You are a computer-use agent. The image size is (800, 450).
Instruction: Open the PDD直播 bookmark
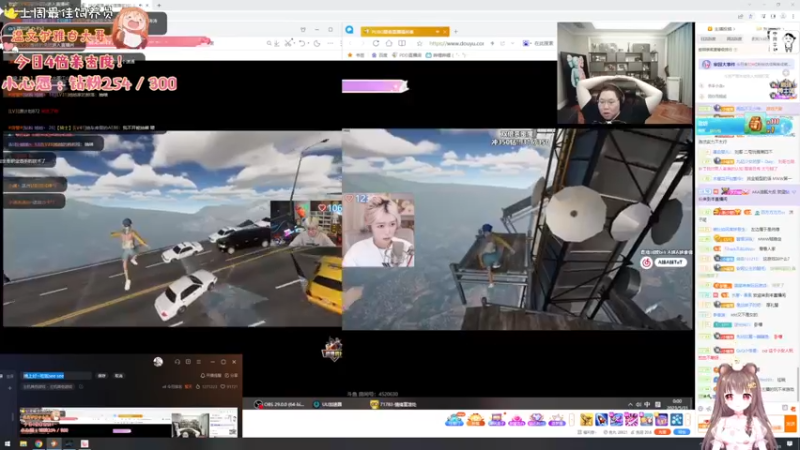point(407,55)
